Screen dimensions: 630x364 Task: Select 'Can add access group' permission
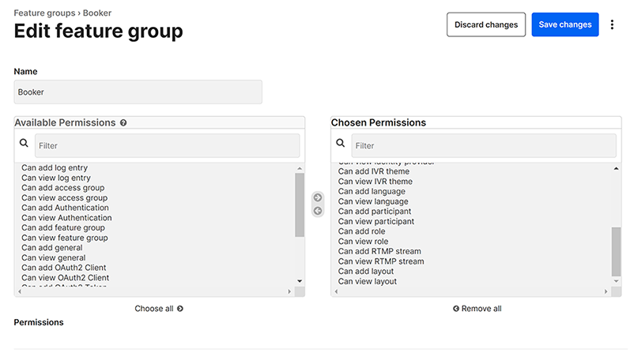63,188
